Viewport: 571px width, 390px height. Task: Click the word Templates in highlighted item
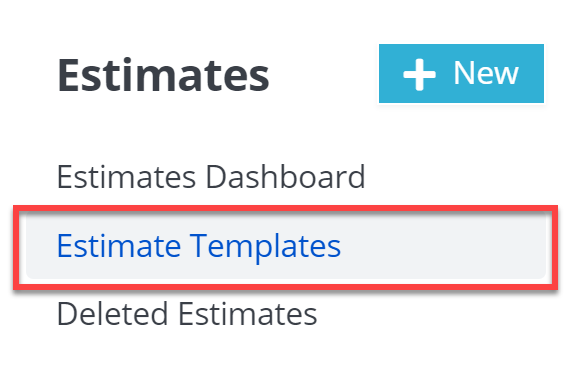[265, 247]
